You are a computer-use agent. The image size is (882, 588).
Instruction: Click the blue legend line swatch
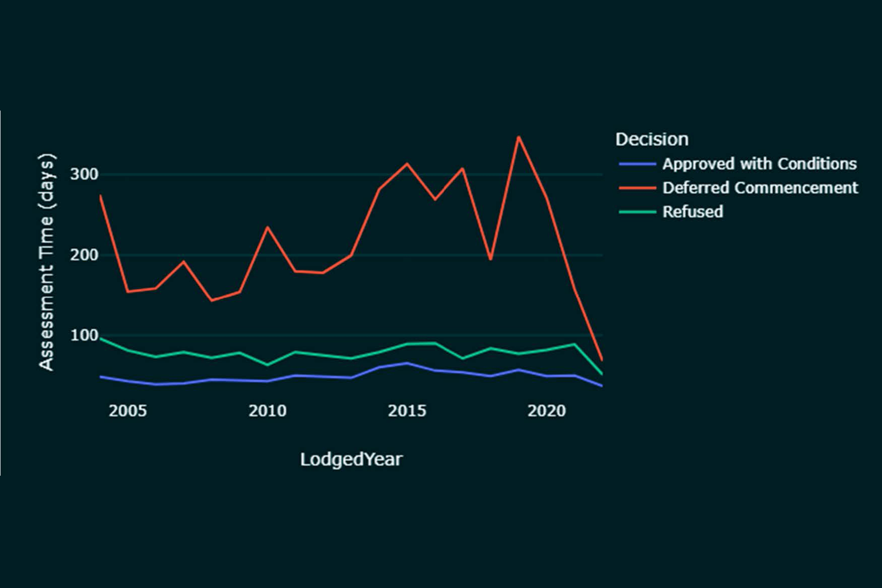click(x=637, y=164)
